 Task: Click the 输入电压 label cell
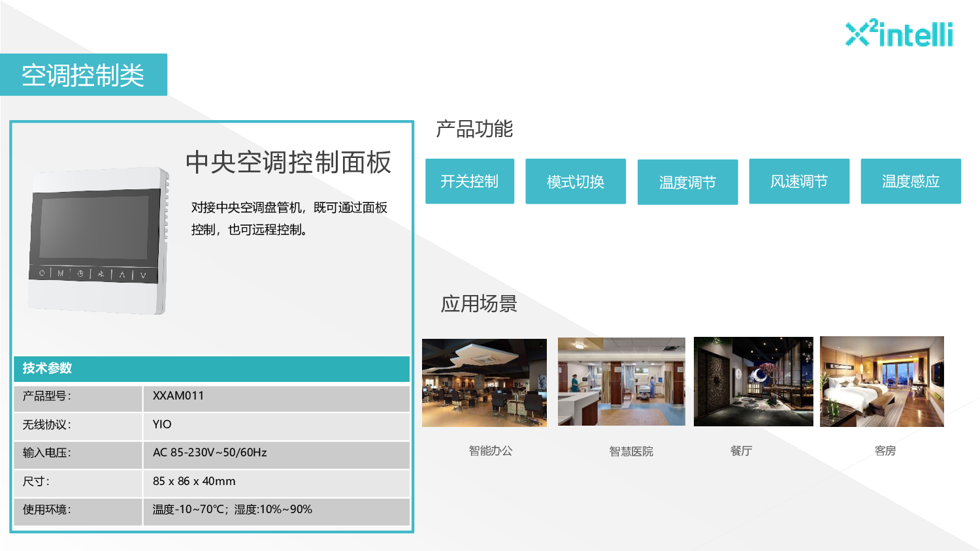coord(78,455)
